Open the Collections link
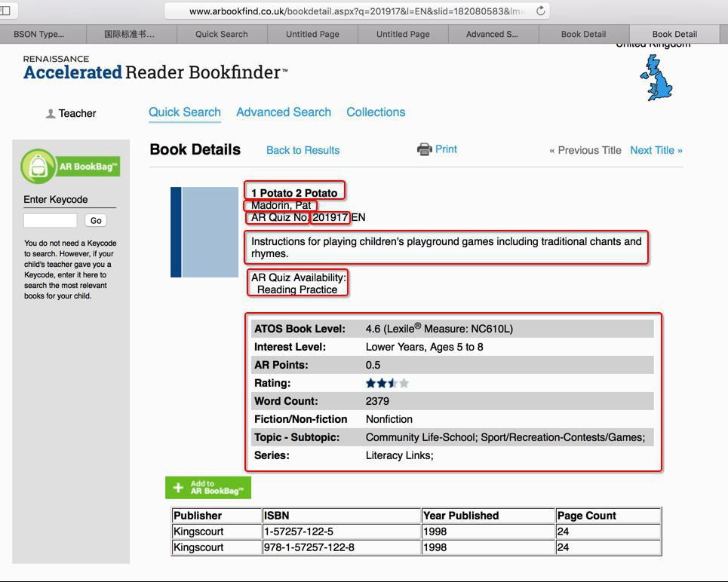 click(376, 112)
